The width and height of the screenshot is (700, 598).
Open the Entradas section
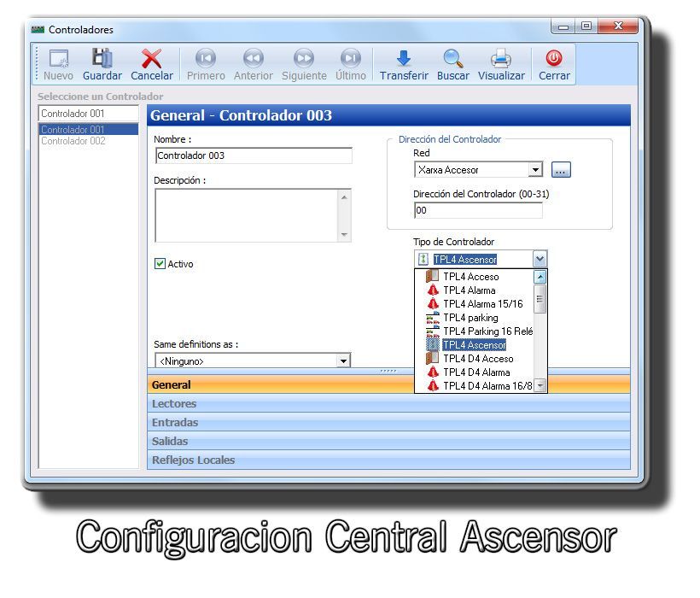tap(388, 422)
